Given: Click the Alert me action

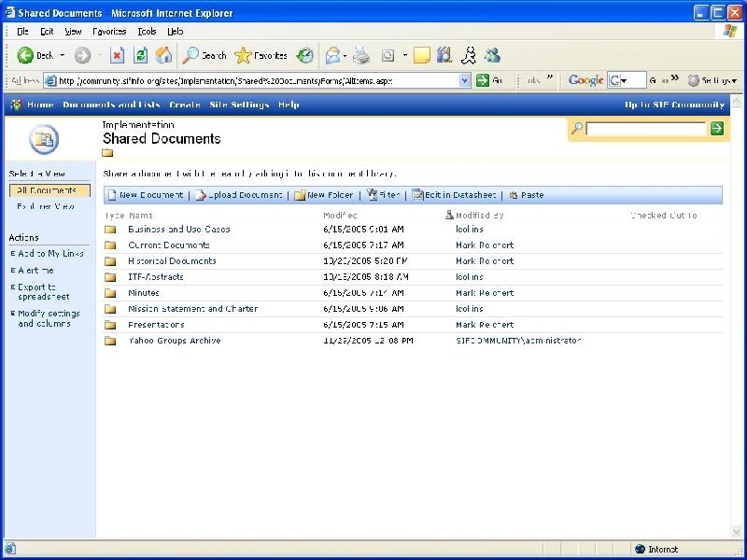Looking at the screenshot, I should click(35, 271).
